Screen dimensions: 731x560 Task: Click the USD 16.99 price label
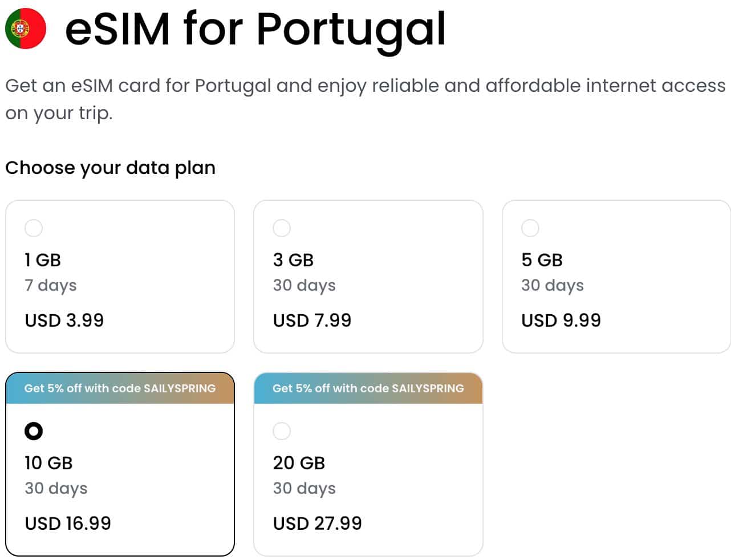68,524
